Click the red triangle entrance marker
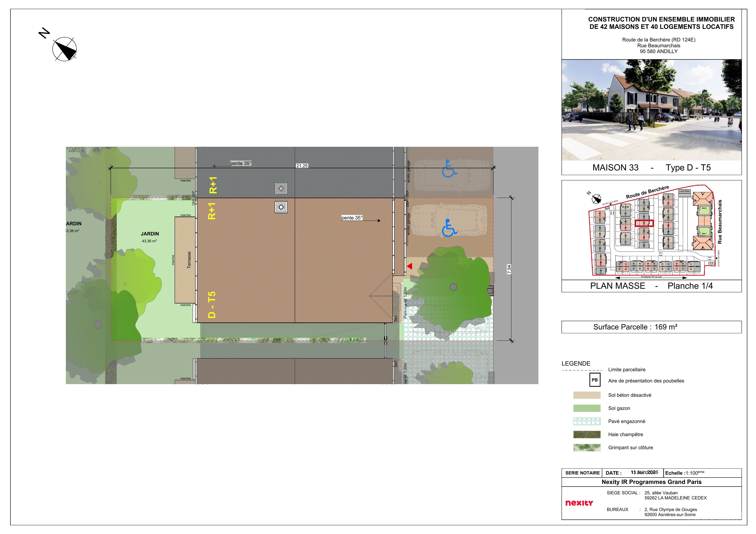This screenshot has width=756, height=534. [x=410, y=266]
